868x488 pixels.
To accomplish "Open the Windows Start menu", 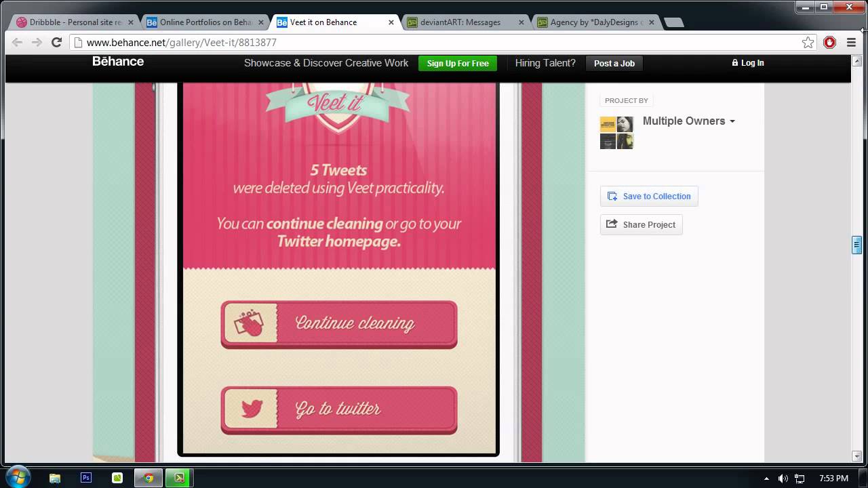I will [18, 477].
